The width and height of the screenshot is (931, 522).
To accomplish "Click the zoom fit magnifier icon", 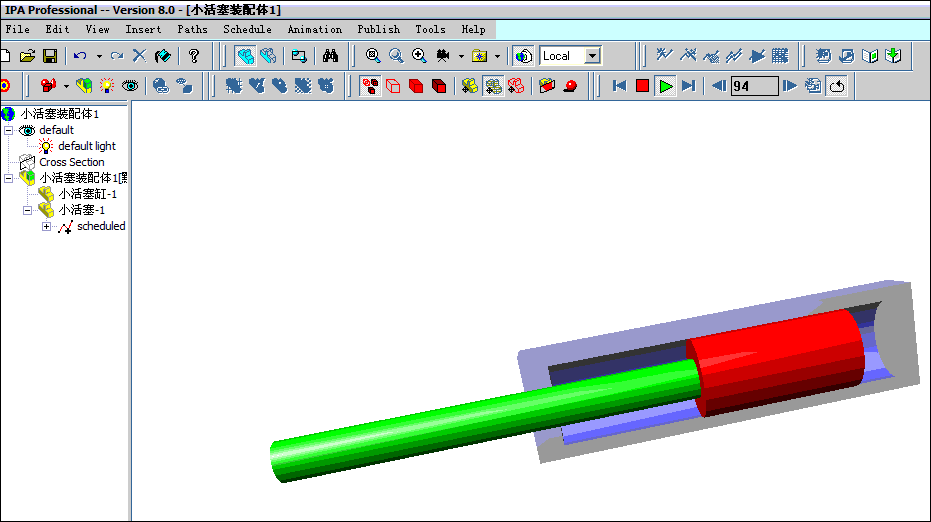I will (373, 56).
